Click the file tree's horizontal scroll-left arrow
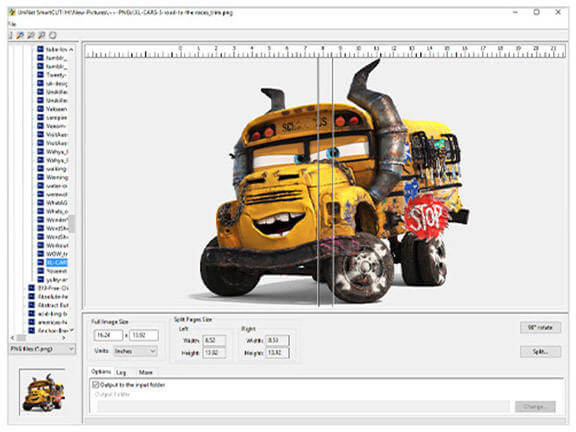 coord(12,337)
